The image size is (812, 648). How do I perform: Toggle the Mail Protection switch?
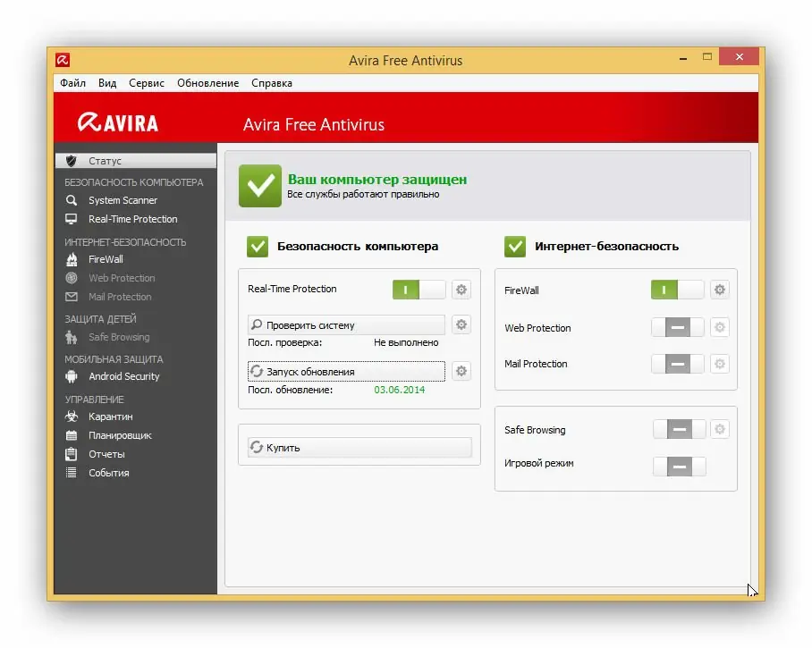(x=677, y=364)
